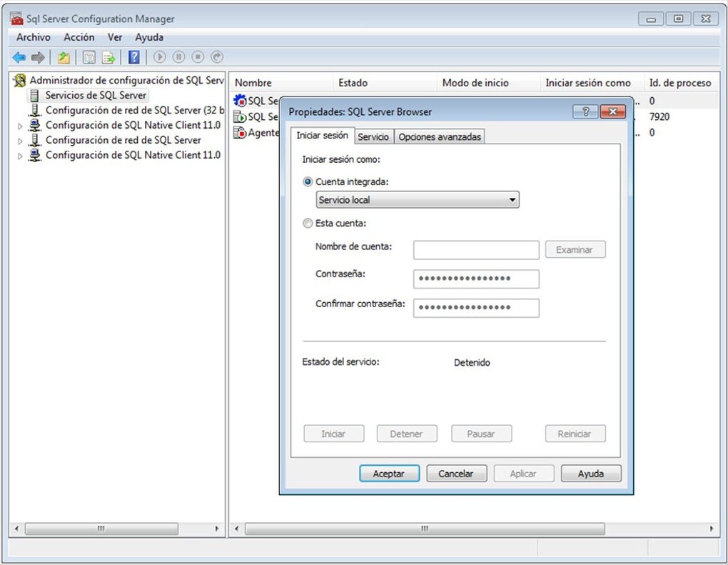Screen dimensions: 728x565
Task: Click the SQL Server Configuration Manager title icon
Action: click(16, 19)
